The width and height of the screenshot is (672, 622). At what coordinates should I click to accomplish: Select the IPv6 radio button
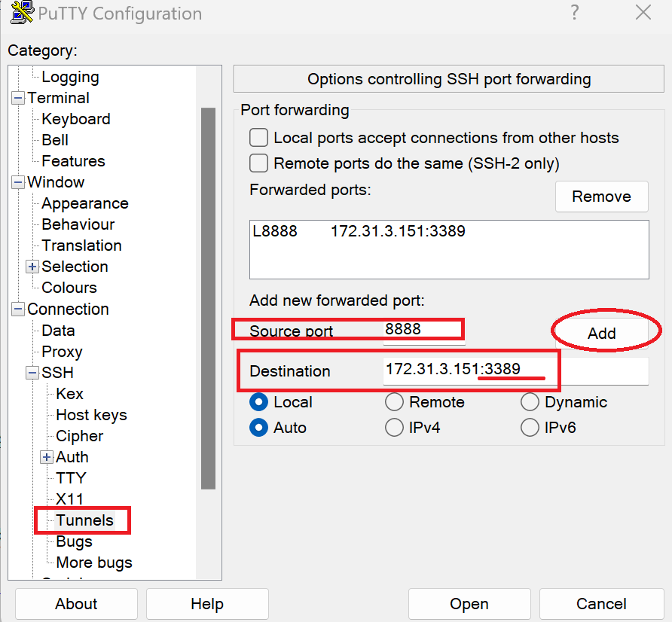pyautogui.click(x=530, y=428)
